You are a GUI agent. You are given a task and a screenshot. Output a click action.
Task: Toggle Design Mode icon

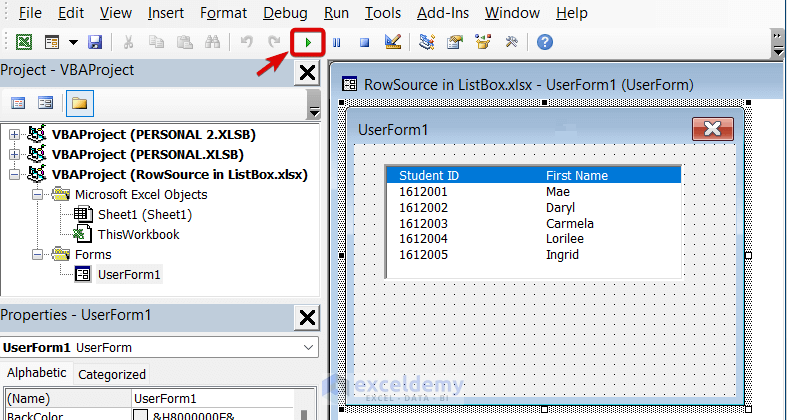tap(393, 42)
